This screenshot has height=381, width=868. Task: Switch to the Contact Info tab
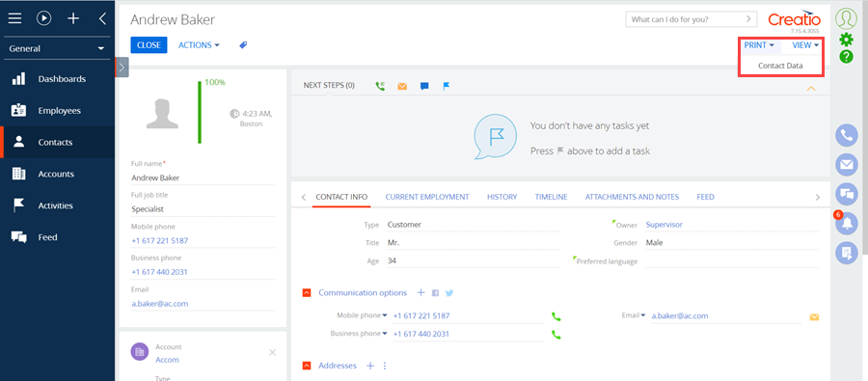(x=341, y=197)
